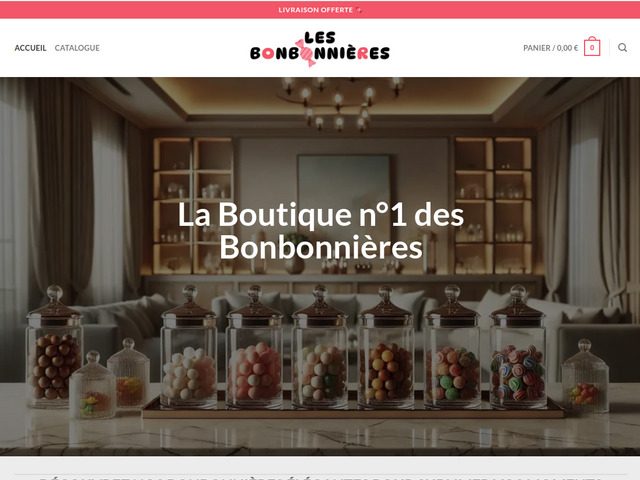Click the Les Bonbonnières logo
The image size is (640, 480).
point(320,48)
